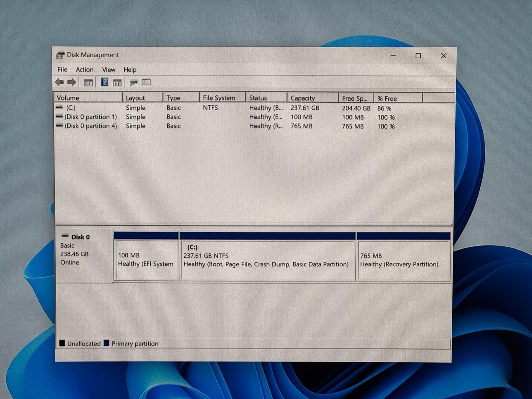Sort by the Status column header
Viewport: 532px width, 399px height.
click(266, 98)
